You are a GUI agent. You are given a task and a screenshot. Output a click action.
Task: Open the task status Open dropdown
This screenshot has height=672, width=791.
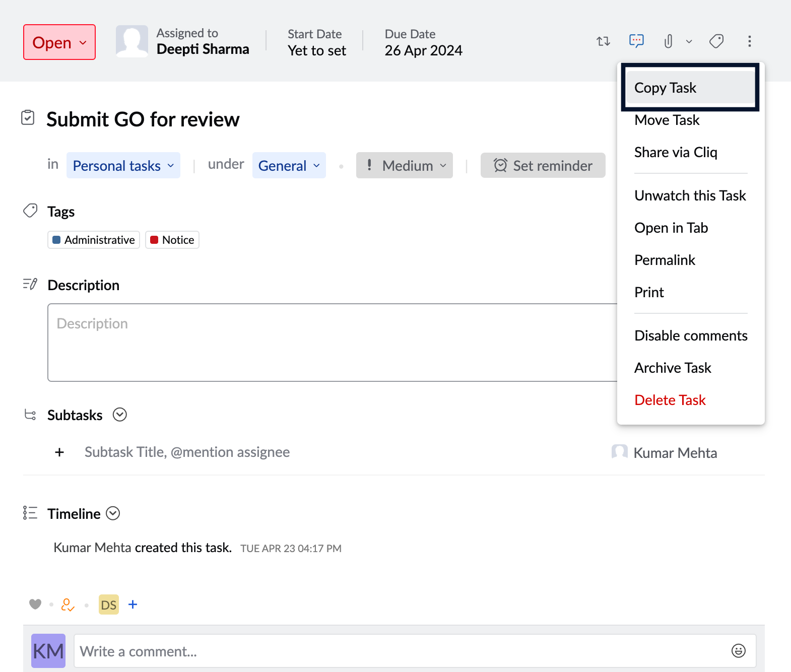[59, 42]
